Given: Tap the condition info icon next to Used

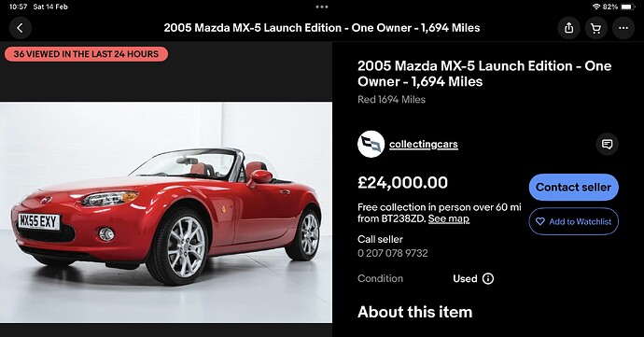Looking at the screenshot, I should point(488,278).
